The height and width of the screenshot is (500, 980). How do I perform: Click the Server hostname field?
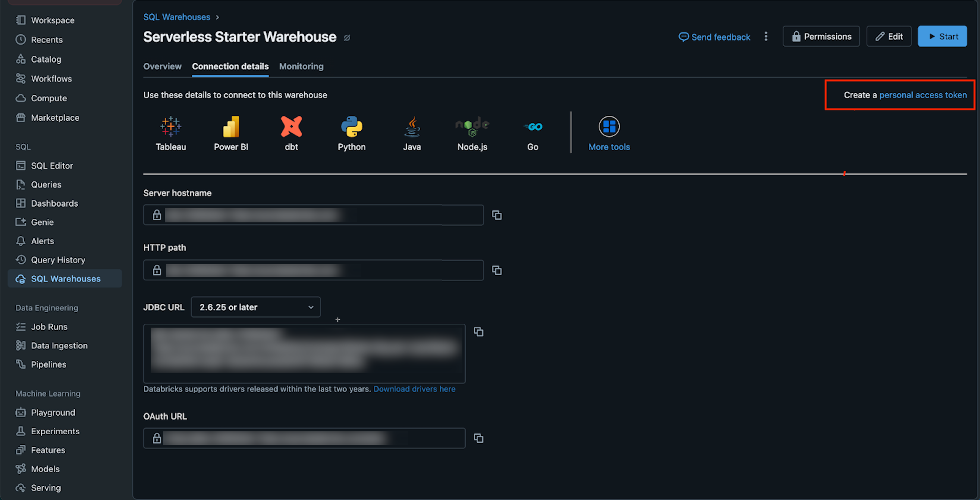click(314, 215)
